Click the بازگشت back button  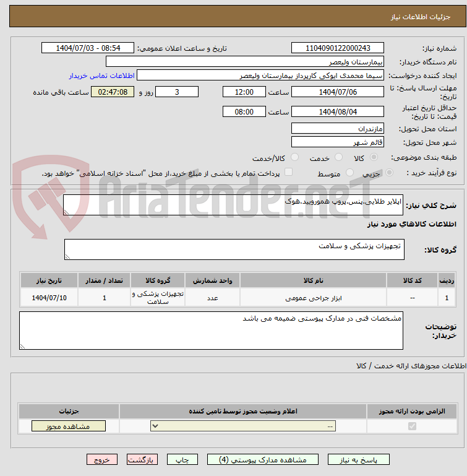click(x=142, y=460)
